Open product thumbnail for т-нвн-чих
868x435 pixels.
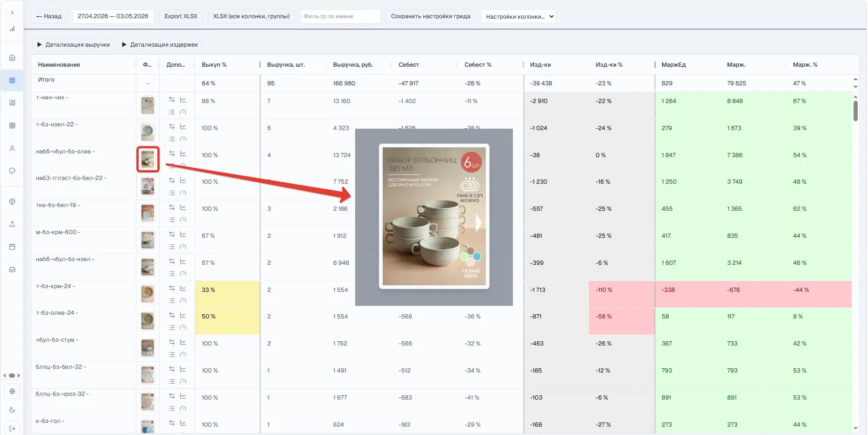click(x=148, y=105)
